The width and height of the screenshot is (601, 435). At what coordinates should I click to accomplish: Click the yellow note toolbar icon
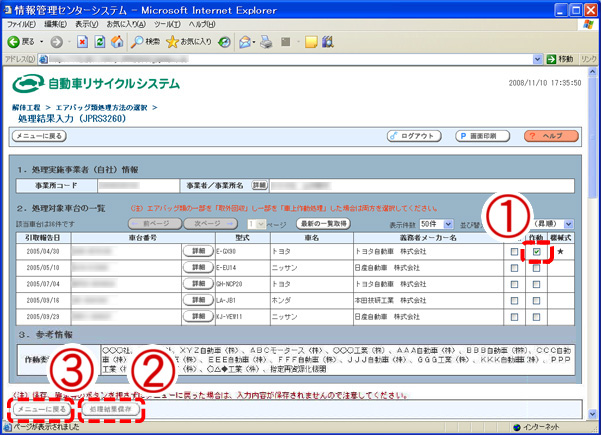coord(311,42)
